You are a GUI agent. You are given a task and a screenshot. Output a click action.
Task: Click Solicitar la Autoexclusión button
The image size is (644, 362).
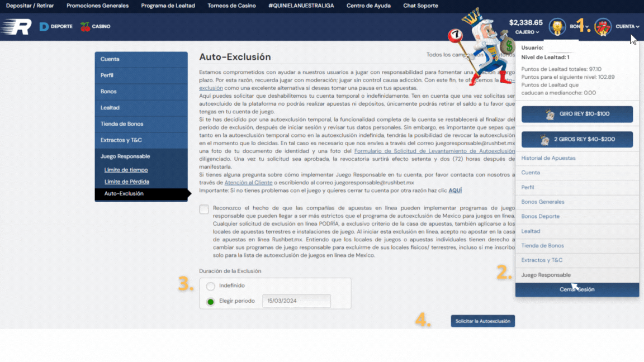(482, 321)
